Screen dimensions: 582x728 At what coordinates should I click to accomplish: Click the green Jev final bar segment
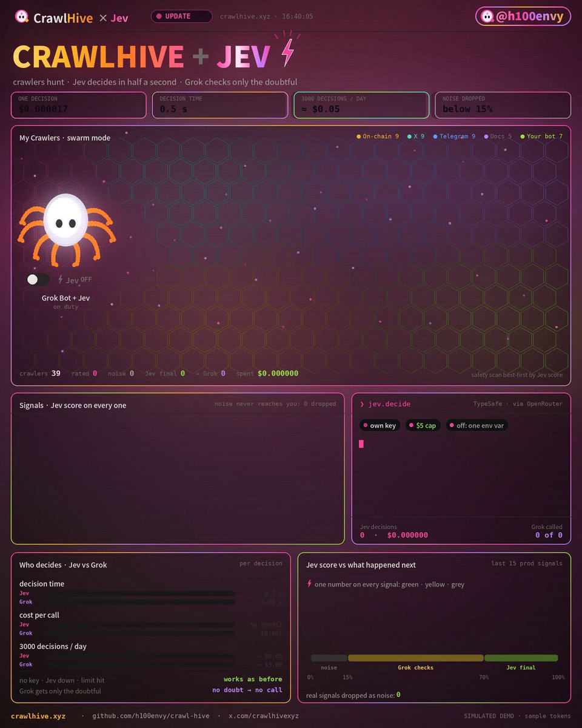pyautogui.click(x=521, y=658)
